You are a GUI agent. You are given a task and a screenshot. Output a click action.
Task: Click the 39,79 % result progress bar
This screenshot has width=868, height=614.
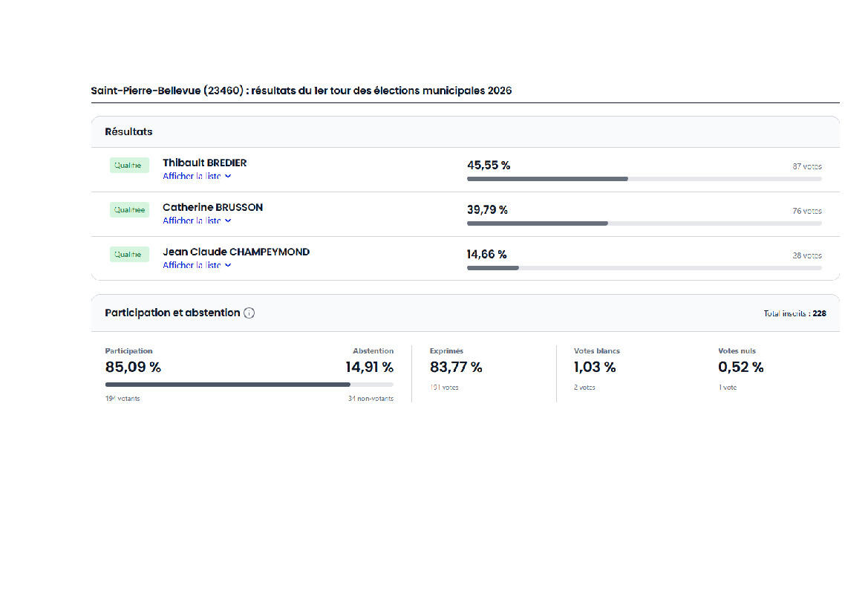(x=644, y=223)
